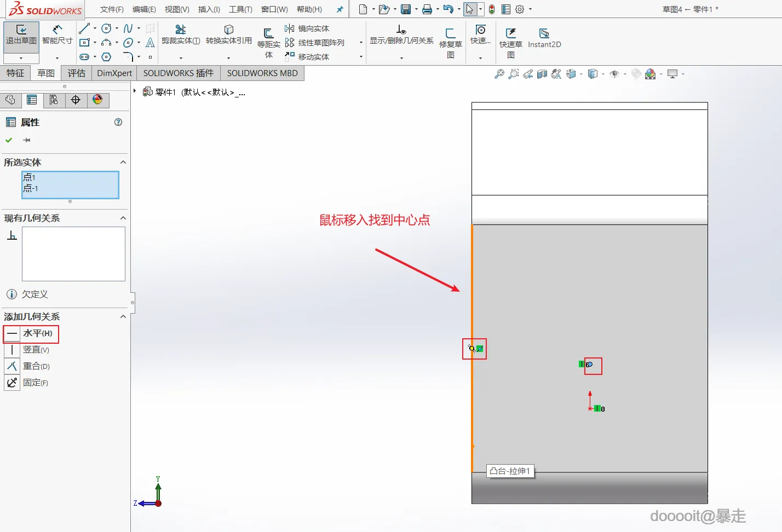Add the 固定(F) fix relation

27,383
